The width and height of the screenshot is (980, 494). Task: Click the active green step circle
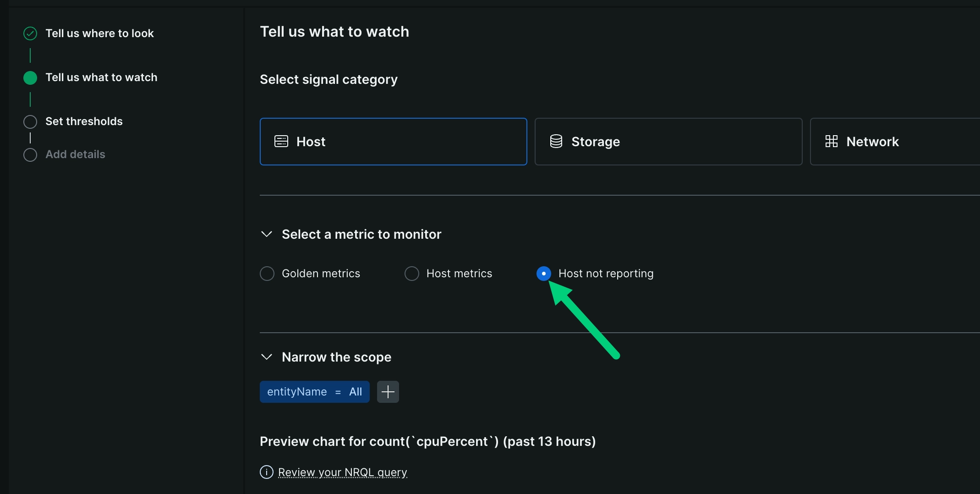coord(30,78)
